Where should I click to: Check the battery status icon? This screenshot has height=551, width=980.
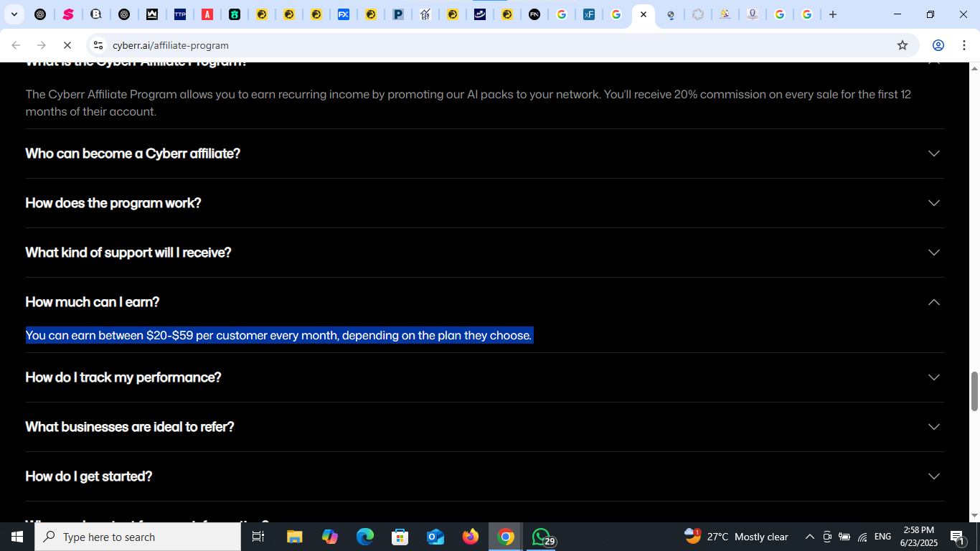844,537
